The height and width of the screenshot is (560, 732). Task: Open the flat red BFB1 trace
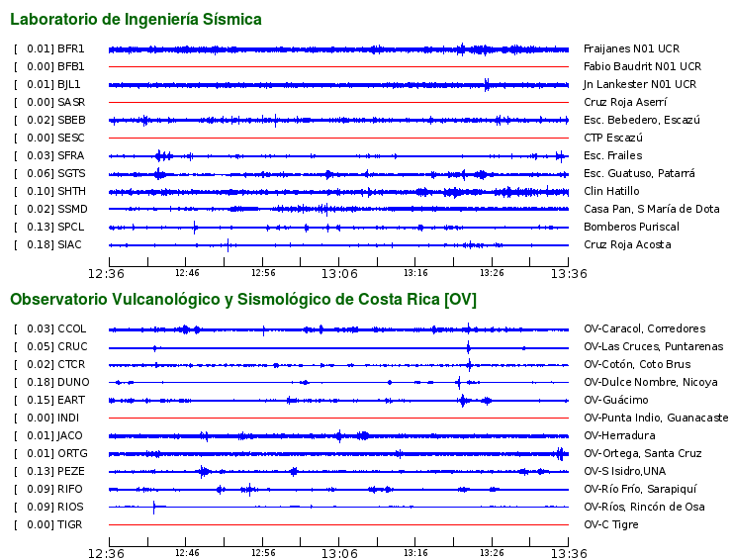pos(338,67)
